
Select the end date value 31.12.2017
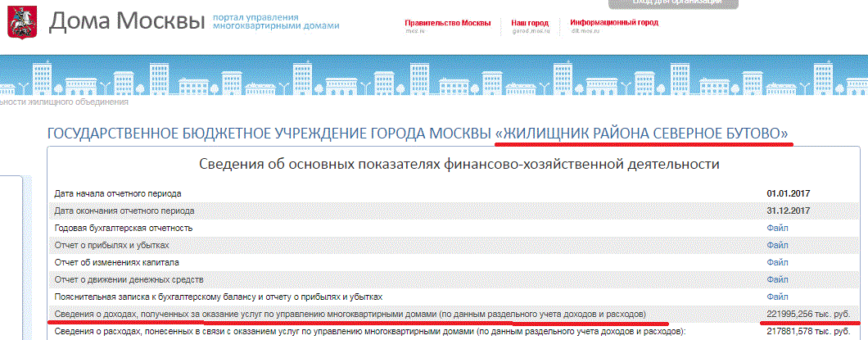pyautogui.click(x=789, y=211)
